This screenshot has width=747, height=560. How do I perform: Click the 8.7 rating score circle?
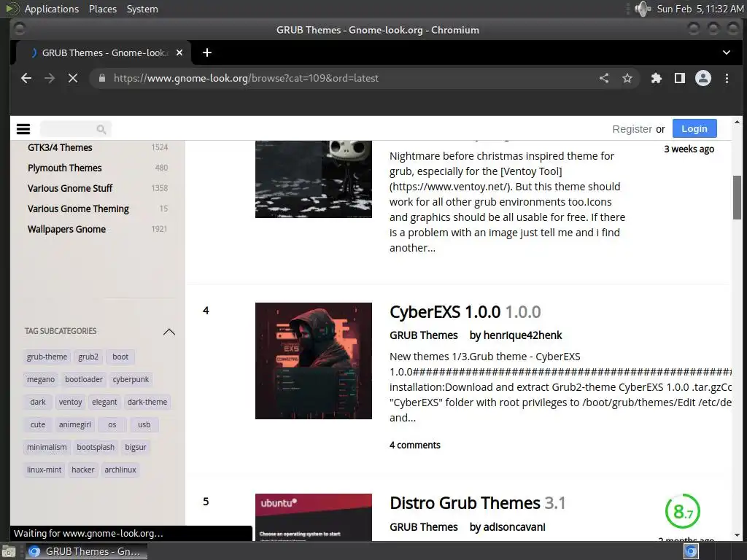point(682,511)
